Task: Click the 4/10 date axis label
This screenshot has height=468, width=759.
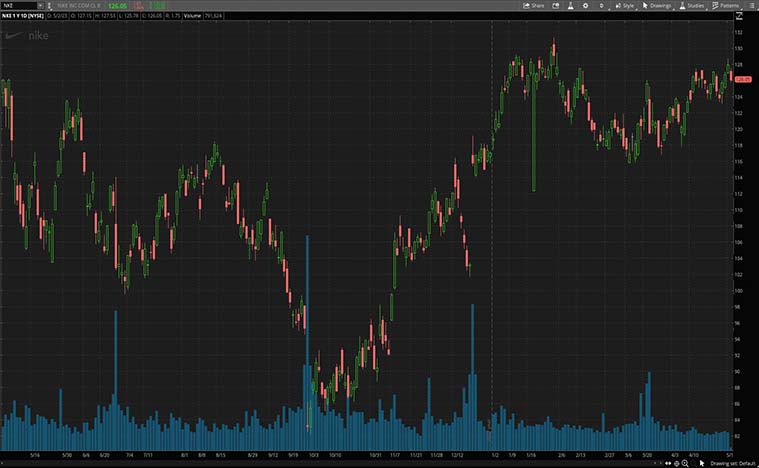Action: [x=694, y=455]
